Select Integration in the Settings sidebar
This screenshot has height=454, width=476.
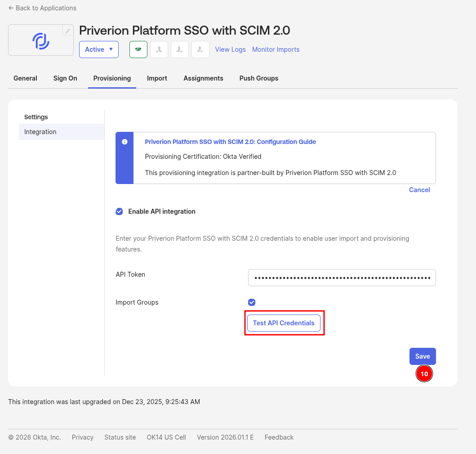click(x=40, y=132)
